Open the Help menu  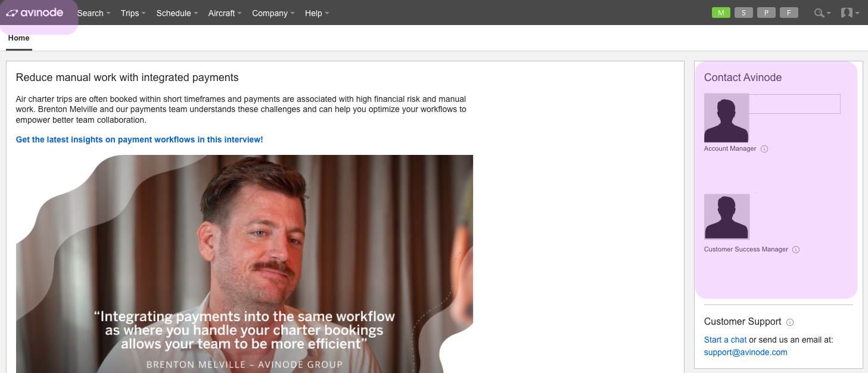click(317, 13)
